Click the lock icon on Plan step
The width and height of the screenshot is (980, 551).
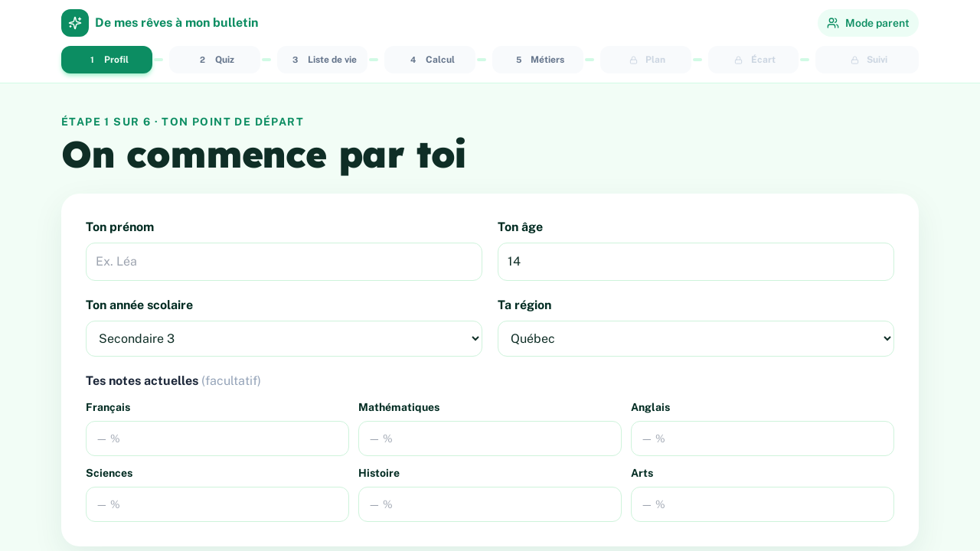[633, 60]
